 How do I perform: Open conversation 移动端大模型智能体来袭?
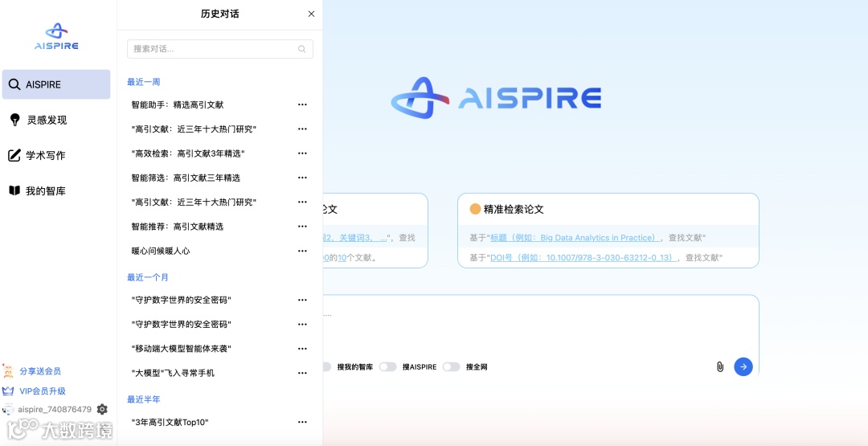[181, 349]
